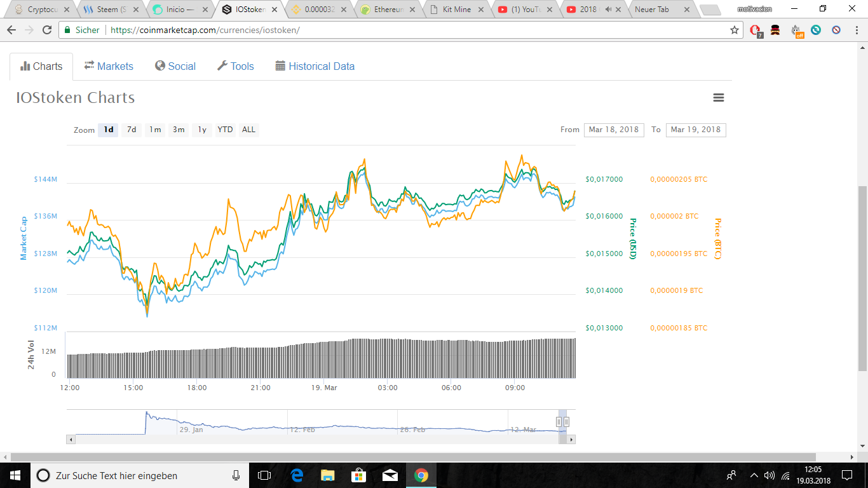Open Windows Start menu
Image resolution: width=868 pixels, height=488 pixels.
click(15, 475)
